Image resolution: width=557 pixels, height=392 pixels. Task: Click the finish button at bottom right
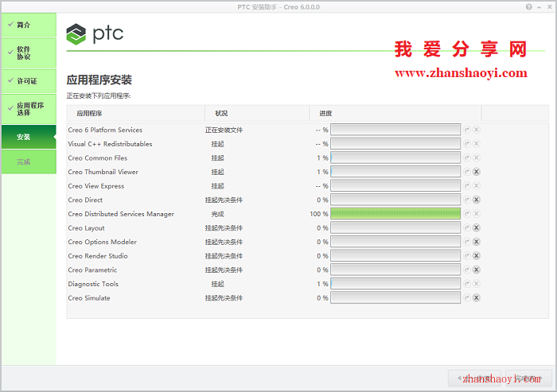coord(528,378)
